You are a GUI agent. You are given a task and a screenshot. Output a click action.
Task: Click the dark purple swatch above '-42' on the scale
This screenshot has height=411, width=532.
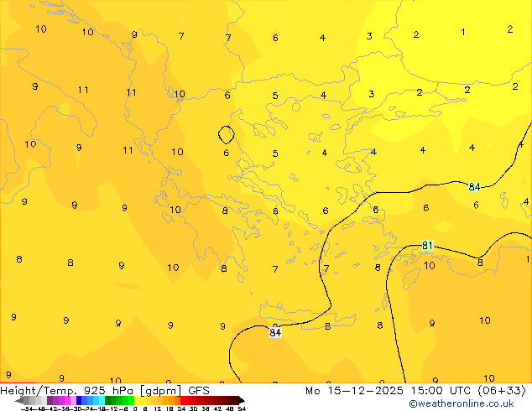tap(50, 400)
